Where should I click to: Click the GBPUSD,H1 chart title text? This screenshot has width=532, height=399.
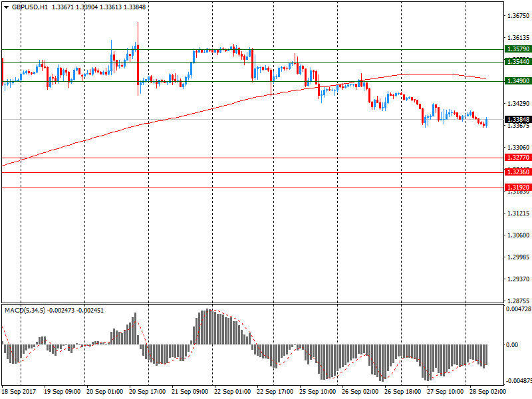click(x=30, y=7)
